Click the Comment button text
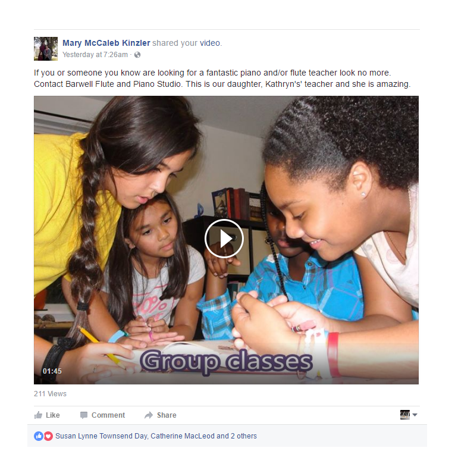Viewport: 455px width, 476px height. point(108,415)
